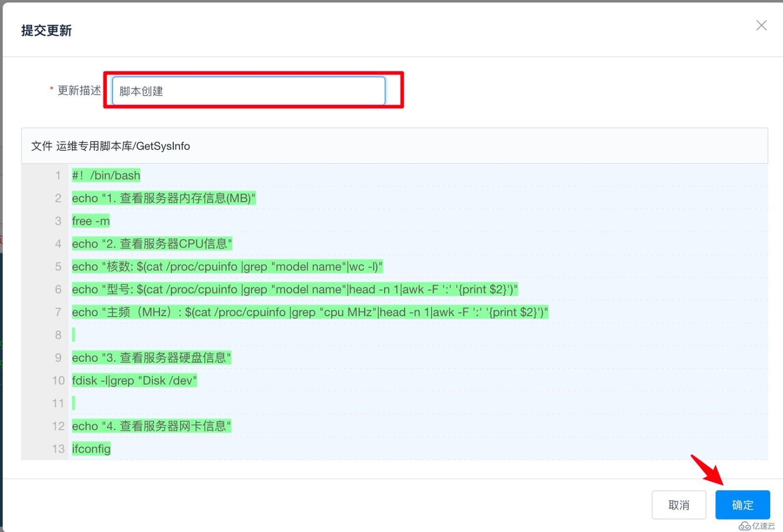Click the line echo "1. 查看服务器内存信息(MB)"
The width and height of the screenshot is (783, 532).
(x=164, y=198)
